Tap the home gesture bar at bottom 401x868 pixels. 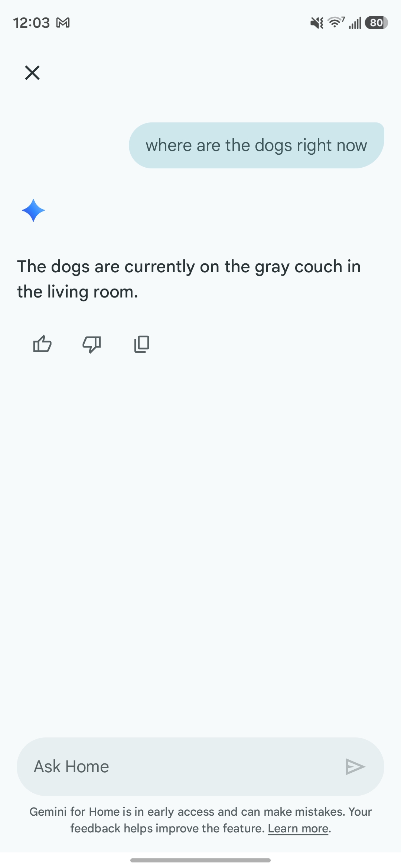click(x=200, y=860)
